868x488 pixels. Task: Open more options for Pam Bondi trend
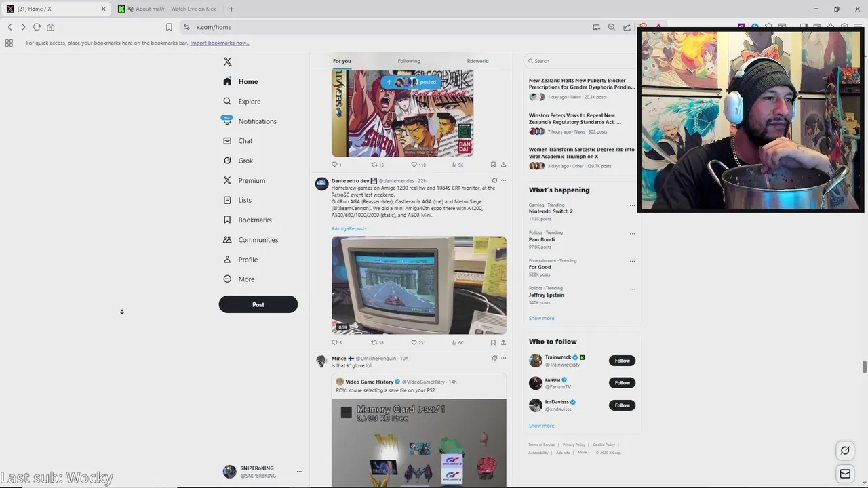point(632,233)
